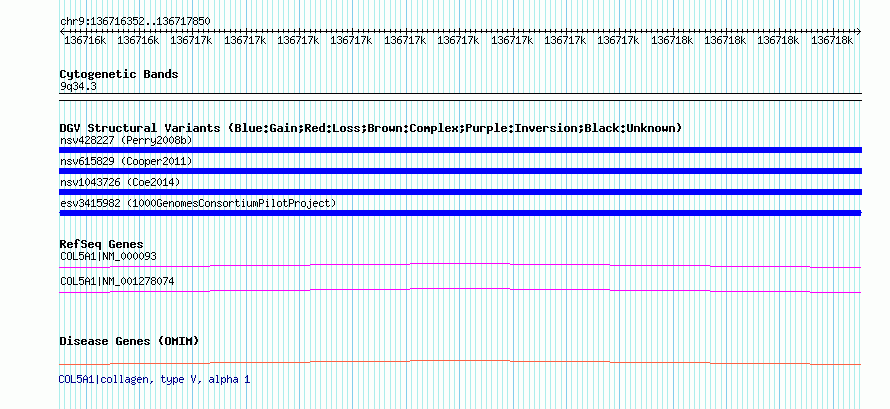890x409 pixels.
Task: Click the blue gain bar under nsv1043726
Action: point(460,192)
